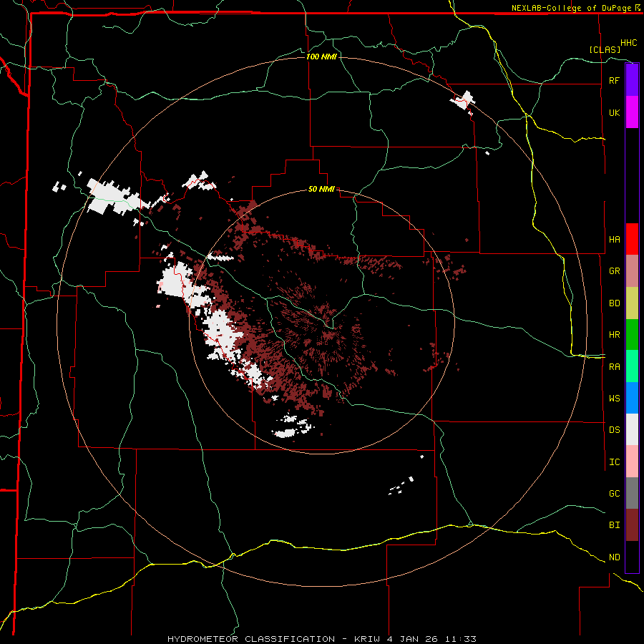
Task: Click the 100 NMI range ring label
Action: point(321,57)
